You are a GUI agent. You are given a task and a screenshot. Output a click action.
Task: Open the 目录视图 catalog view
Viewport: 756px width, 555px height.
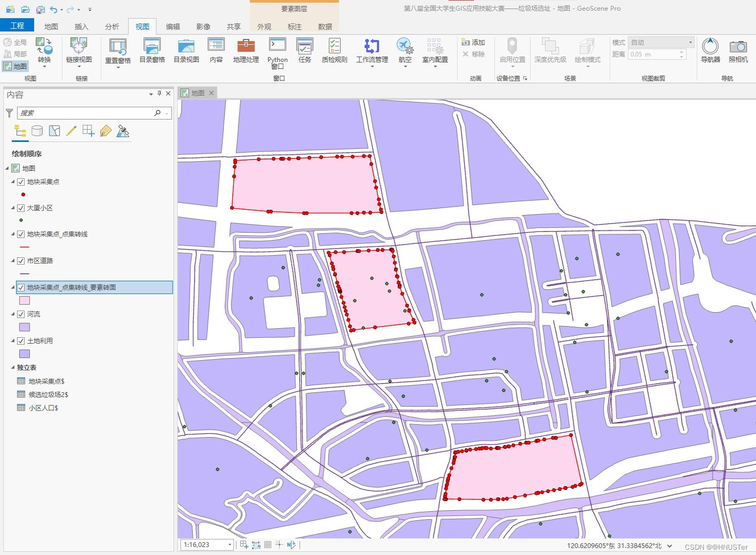pyautogui.click(x=186, y=51)
